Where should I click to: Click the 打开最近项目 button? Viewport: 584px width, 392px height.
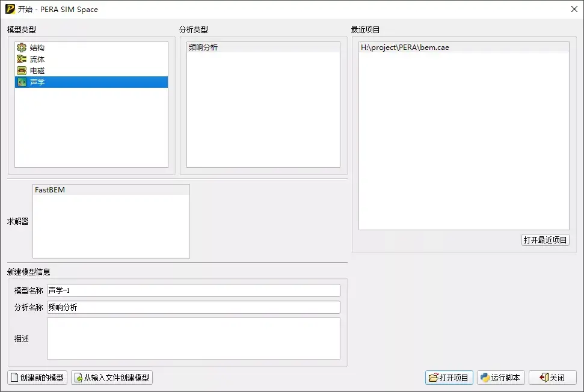pyautogui.click(x=544, y=239)
